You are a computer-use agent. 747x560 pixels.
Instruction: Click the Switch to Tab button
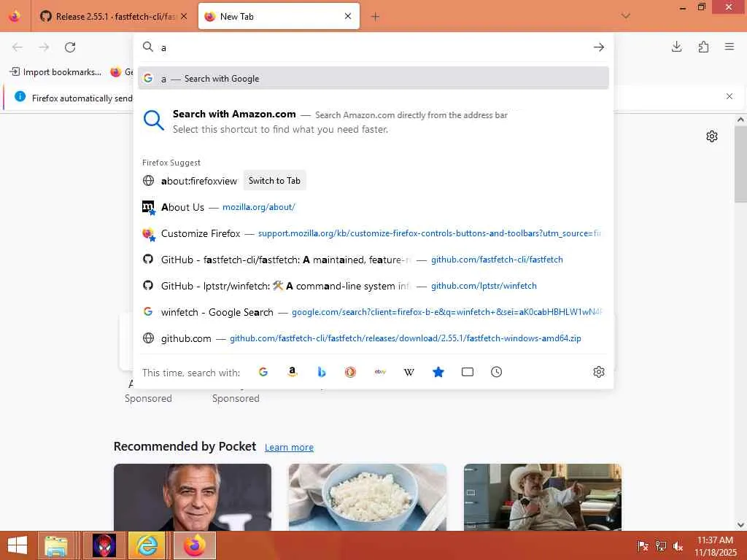coord(274,181)
